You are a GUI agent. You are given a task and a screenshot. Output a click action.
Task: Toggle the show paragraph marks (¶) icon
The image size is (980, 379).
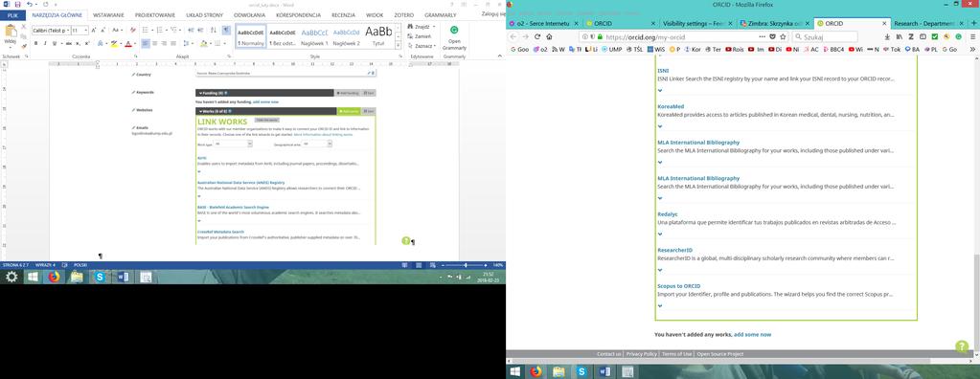[x=226, y=30]
